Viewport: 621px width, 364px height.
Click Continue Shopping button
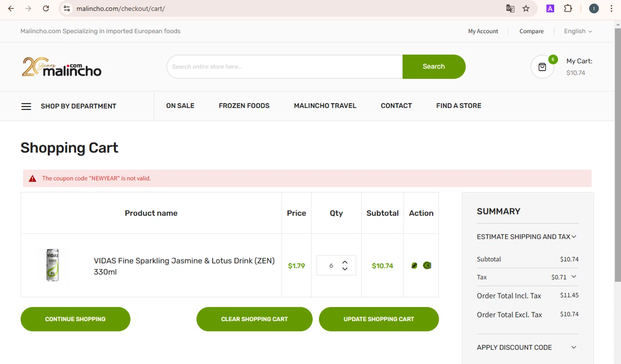[x=75, y=319]
